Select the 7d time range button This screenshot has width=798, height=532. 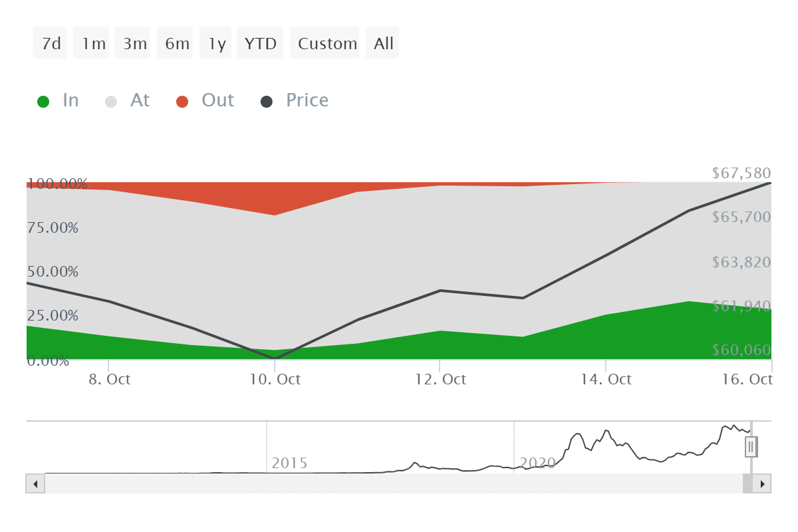(51, 44)
